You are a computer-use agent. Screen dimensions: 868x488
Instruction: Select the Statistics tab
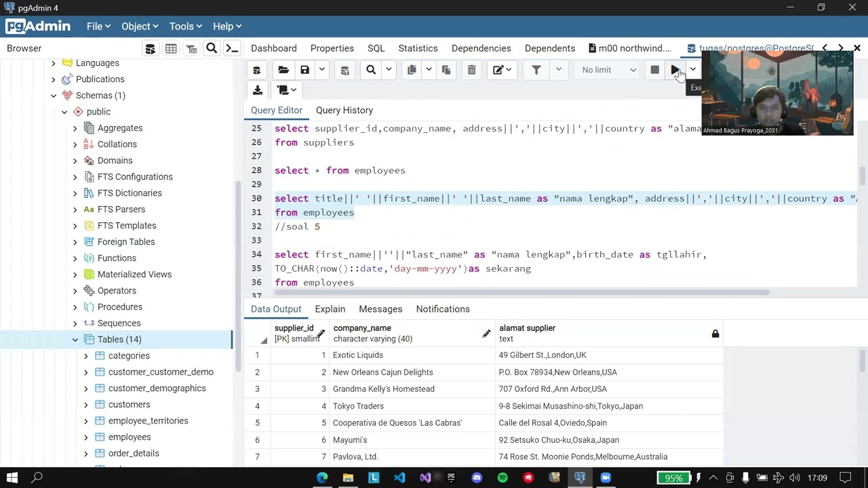coord(418,48)
